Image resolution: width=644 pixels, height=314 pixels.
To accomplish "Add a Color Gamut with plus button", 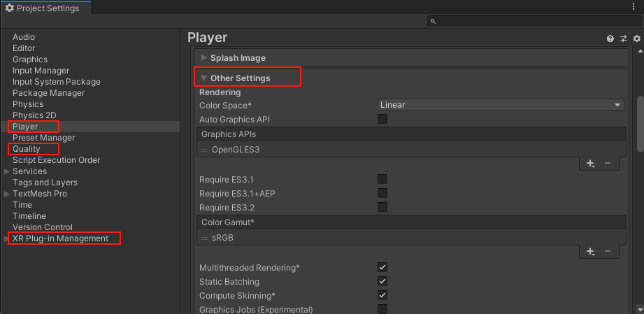I will [590, 251].
